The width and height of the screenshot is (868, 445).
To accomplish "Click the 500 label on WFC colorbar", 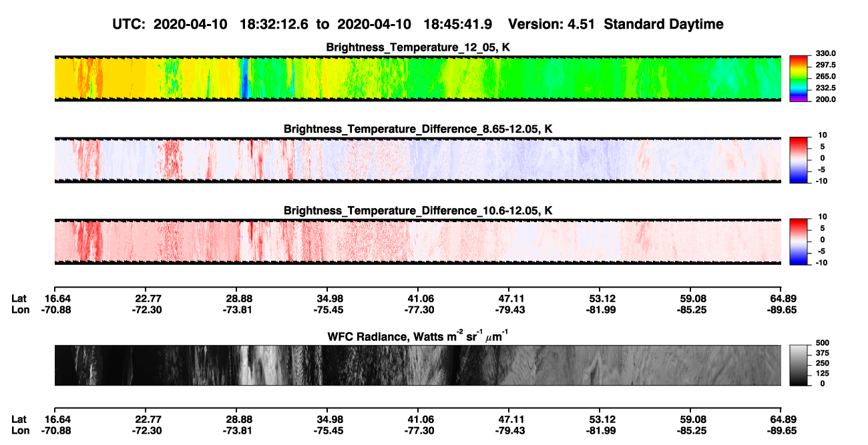I will pyautogui.click(x=823, y=343).
